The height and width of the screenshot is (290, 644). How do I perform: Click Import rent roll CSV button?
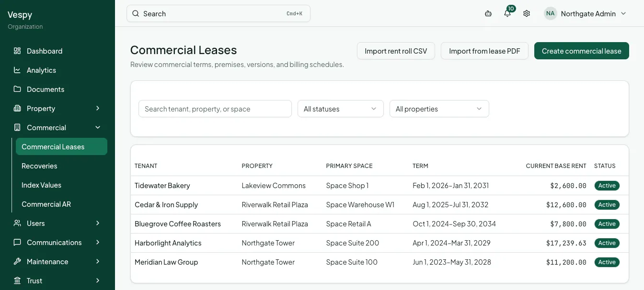[x=396, y=51]
